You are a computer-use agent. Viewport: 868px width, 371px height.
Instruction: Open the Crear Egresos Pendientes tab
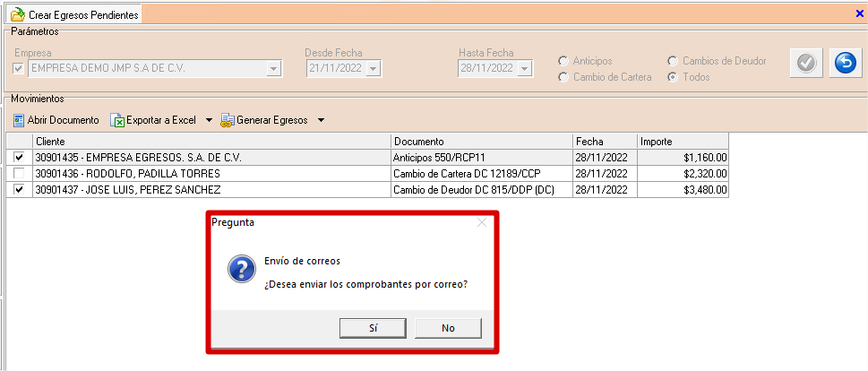(x=75, y=14)
